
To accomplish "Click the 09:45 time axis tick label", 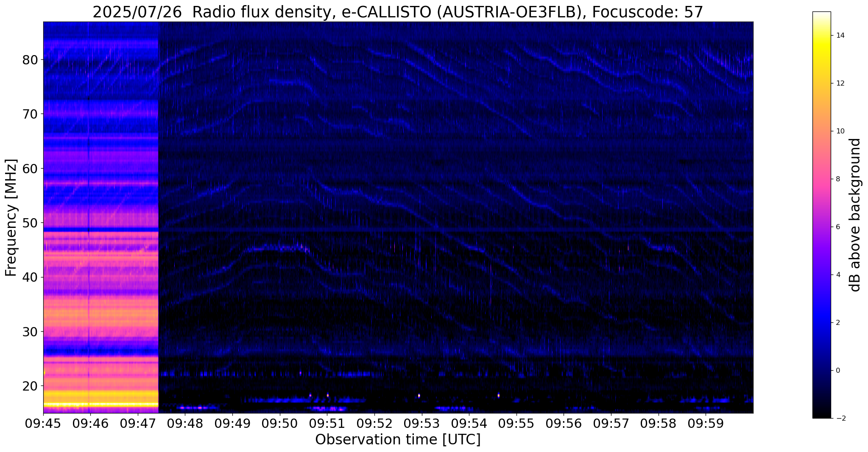I will [x=43, y=424].
